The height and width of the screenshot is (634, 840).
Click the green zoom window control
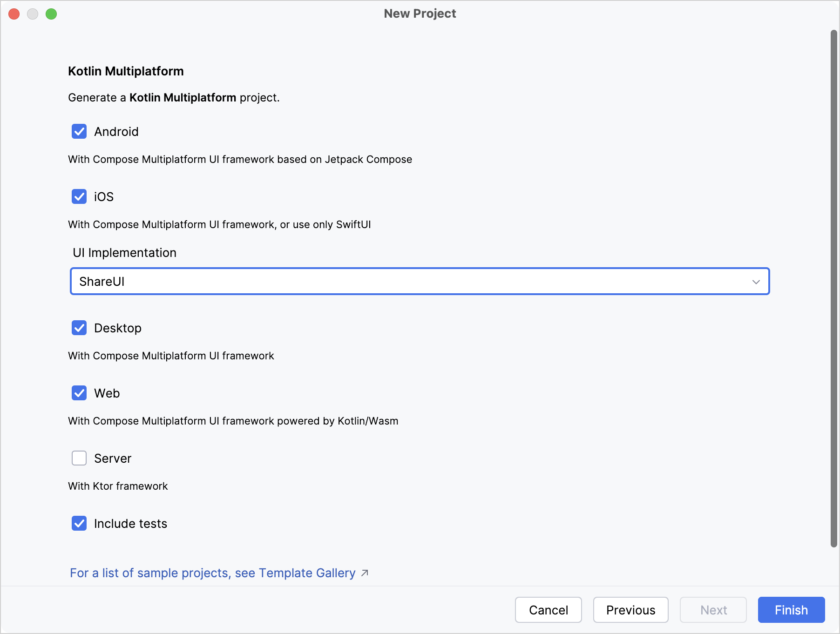pyautogui.click(x=52, y=14)
